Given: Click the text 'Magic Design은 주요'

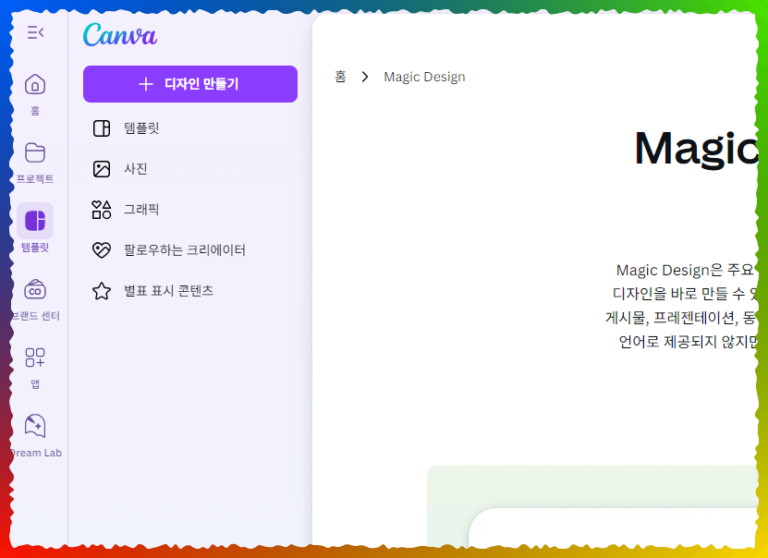Looking at the screenshot, I should (685, 270).
